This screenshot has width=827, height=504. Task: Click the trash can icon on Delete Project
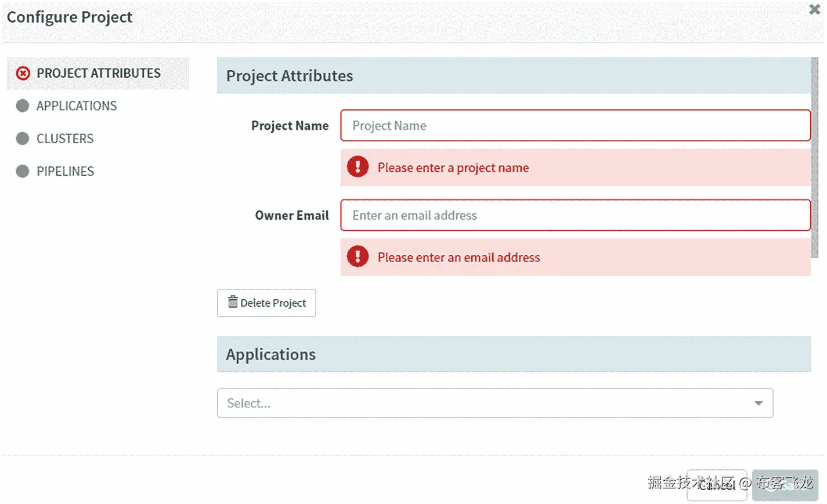[233, 302]
